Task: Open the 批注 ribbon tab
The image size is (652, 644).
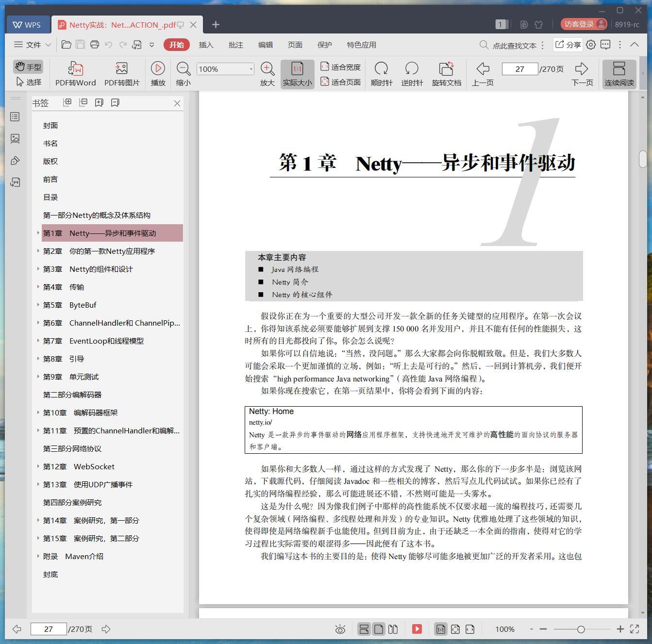Action: click(235, 45)
